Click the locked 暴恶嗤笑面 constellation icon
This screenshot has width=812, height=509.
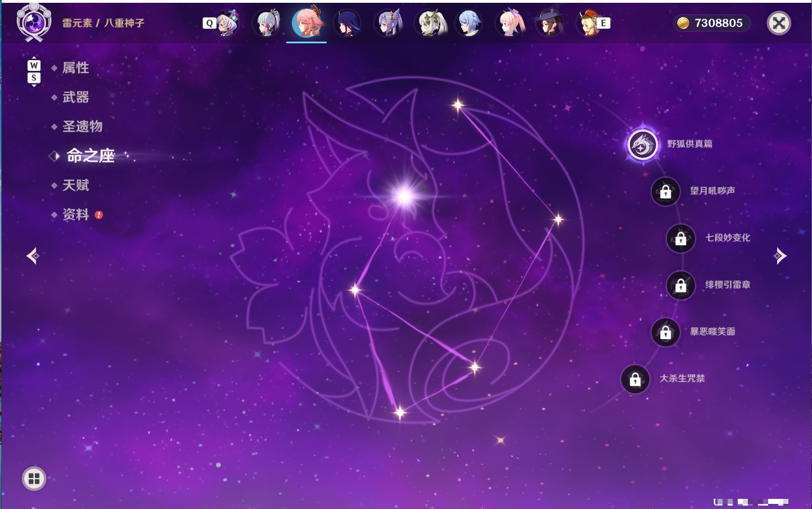coord(666,332)
